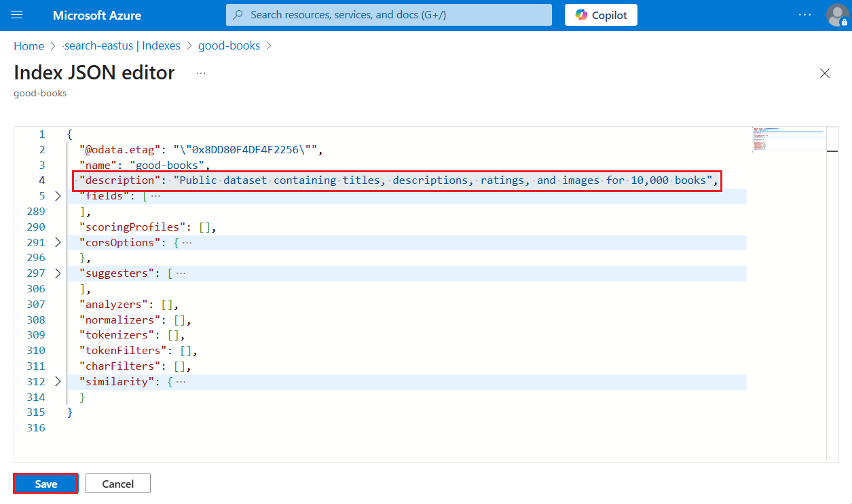Save the index JSON changes
Image resolution: width=852 pixels, height=504 pixels.
click(45, 483)
